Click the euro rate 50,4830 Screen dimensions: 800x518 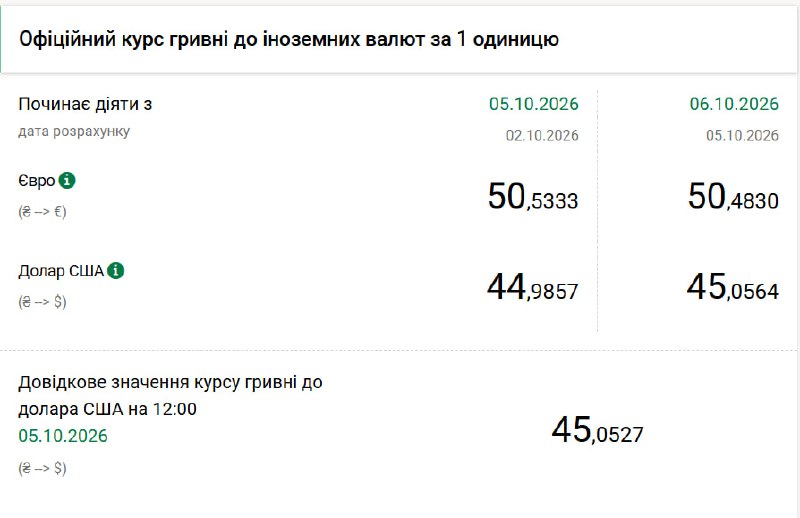[x=733, y=197]
